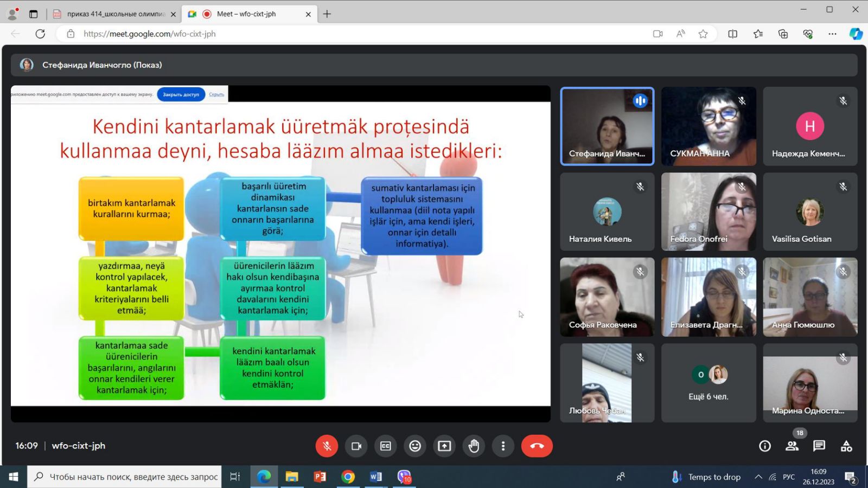Image resolution: width=868 pixels, height=488 pixels.
Task: Select the 'Meet – wfo-cixt-jph' browser tab
Action: point(246,14)
